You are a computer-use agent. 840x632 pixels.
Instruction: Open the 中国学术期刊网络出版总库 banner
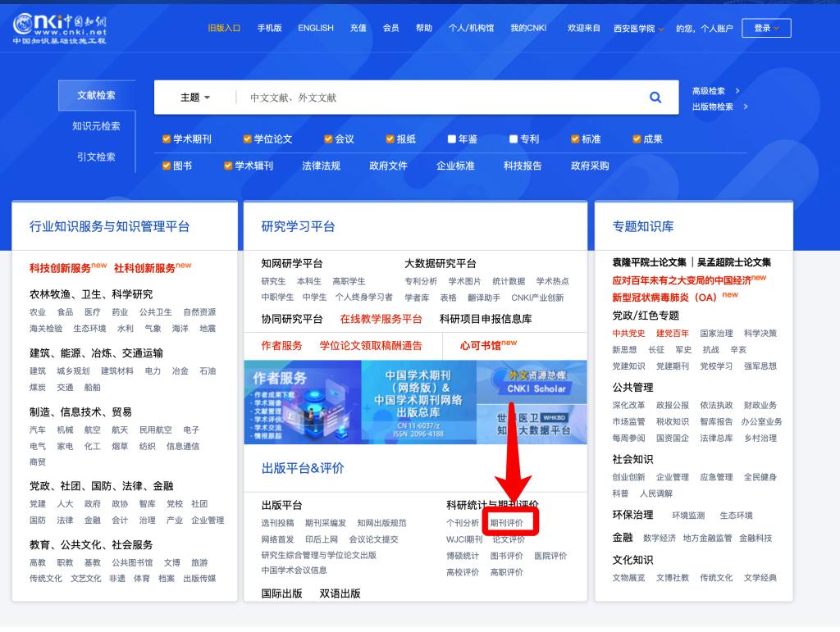tap(418, 402)
